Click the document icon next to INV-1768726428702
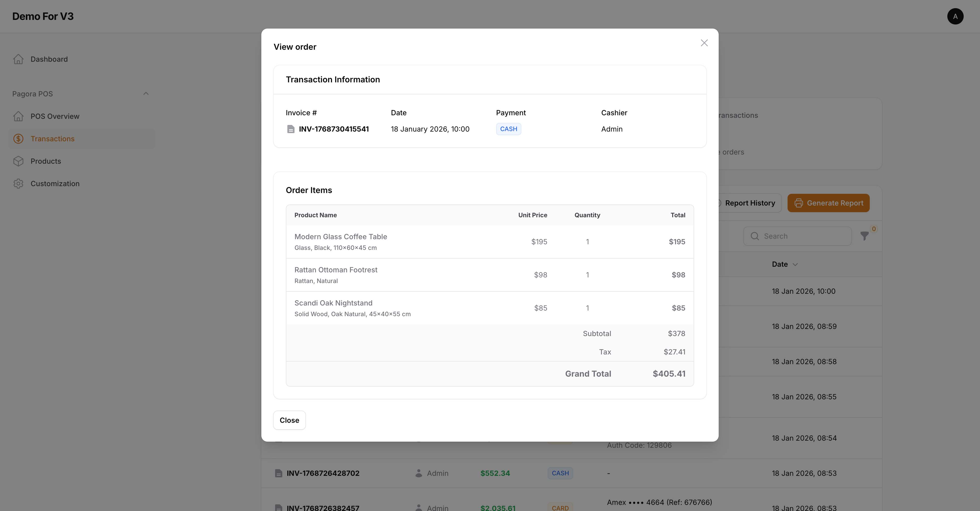Image resolution: width=980 pixels, height=511 pixels. (278, 473)
